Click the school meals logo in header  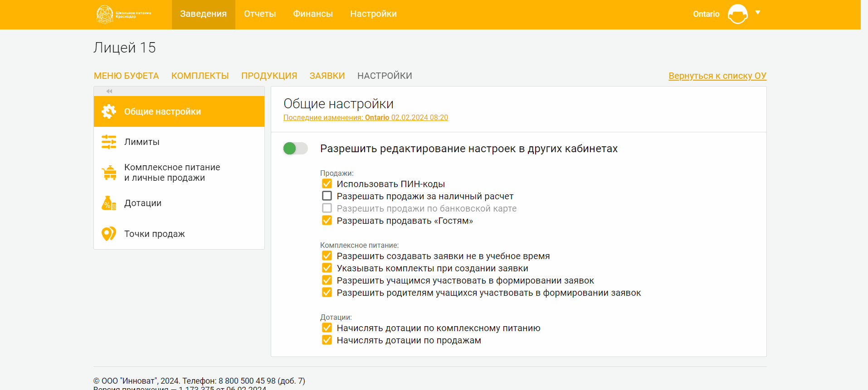click(124, 14)
